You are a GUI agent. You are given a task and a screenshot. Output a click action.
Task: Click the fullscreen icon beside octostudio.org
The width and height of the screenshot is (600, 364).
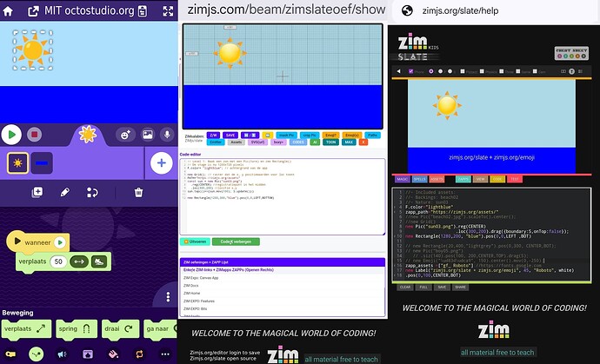coord(168,10)
